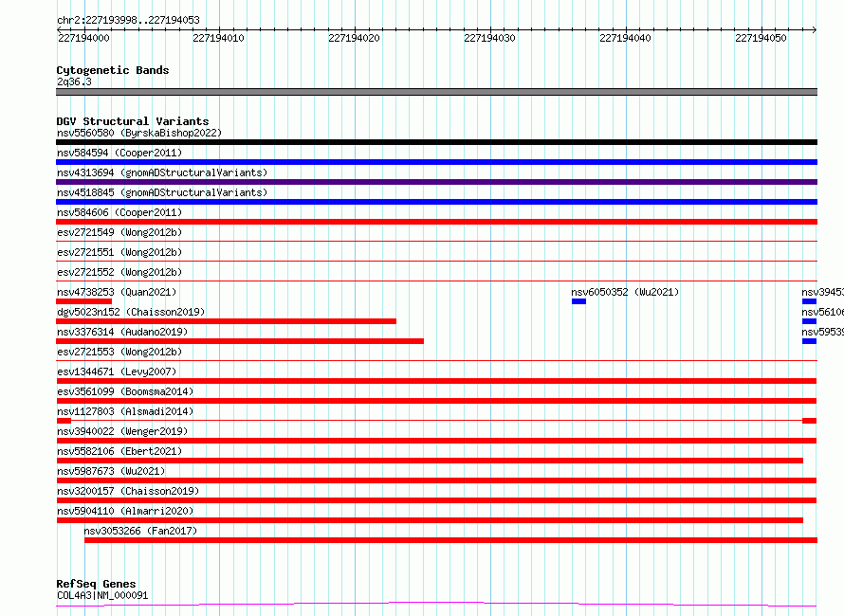The height and width of the screenshot is (616, 844).
Task: Open the esv1344671 Levy2007 variant
Action: click(436, 381)
